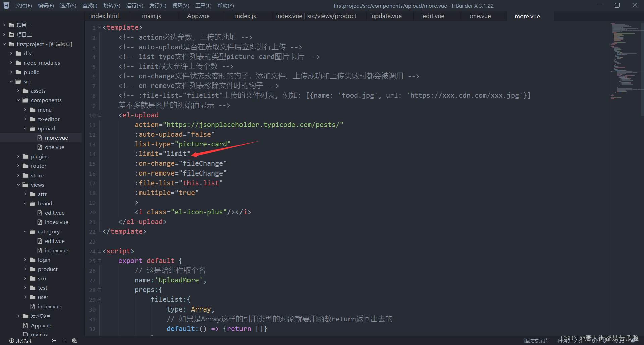Click the tx-editor folder icon
The width and height of the screenshot is (644, 345).
33,119
